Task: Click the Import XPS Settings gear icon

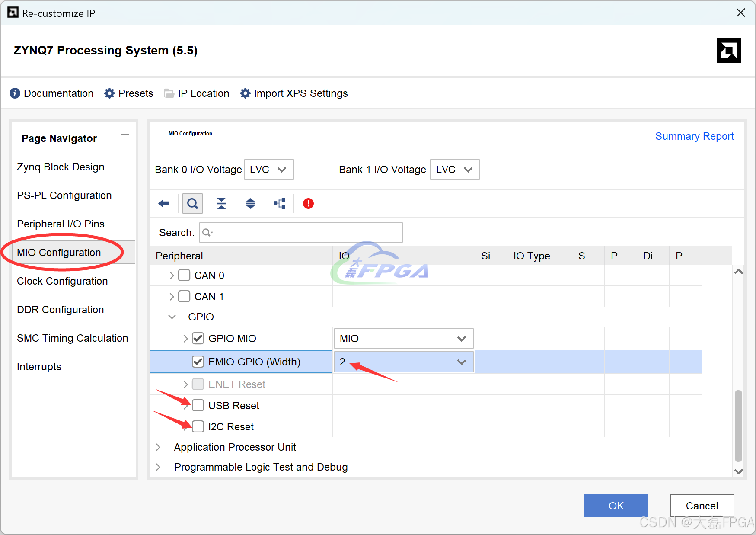Action: [245, 93]
